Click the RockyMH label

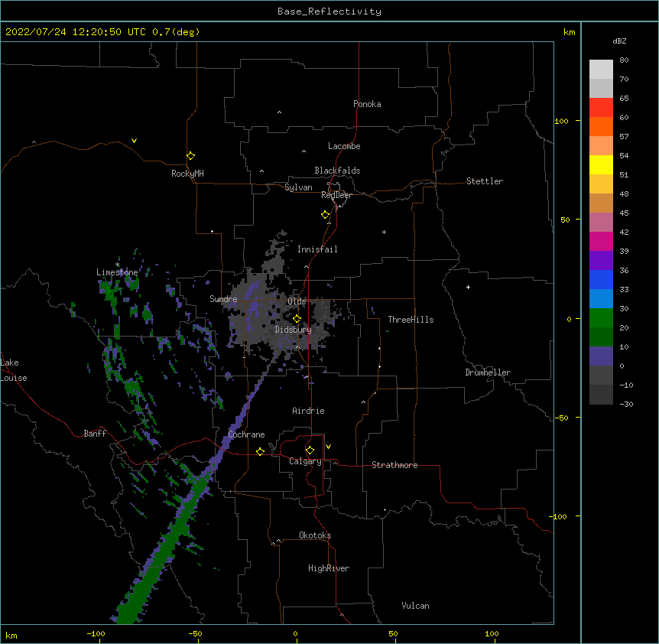tap(187, 174)
